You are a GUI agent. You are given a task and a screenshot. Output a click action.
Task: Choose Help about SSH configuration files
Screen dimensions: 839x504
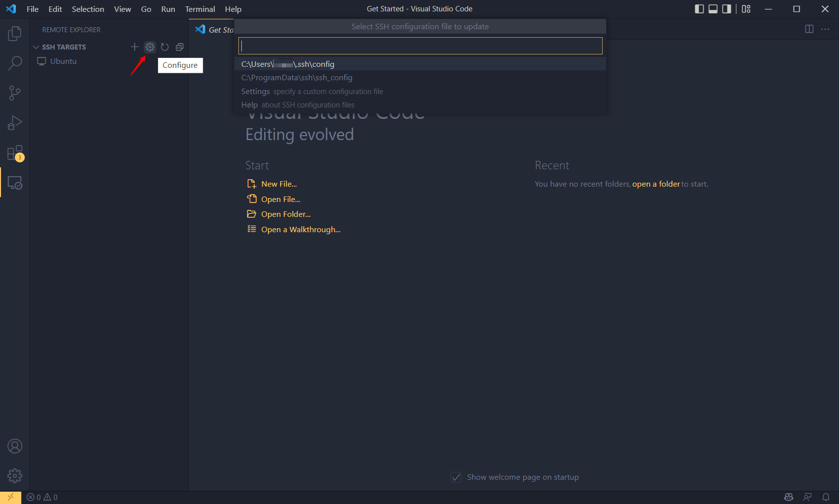pyautogui.click(x=420, y=105)
